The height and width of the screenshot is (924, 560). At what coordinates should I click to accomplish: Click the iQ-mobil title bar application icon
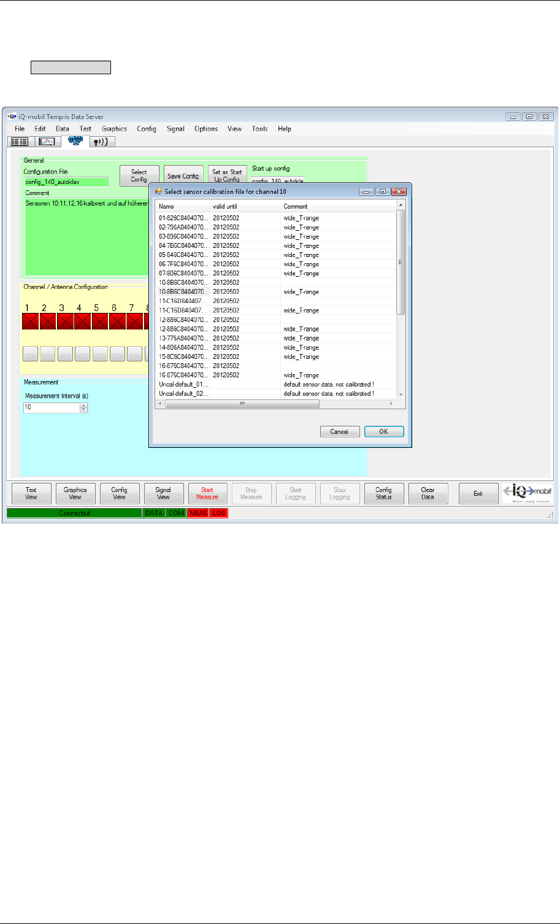click(x=11, y=117)
